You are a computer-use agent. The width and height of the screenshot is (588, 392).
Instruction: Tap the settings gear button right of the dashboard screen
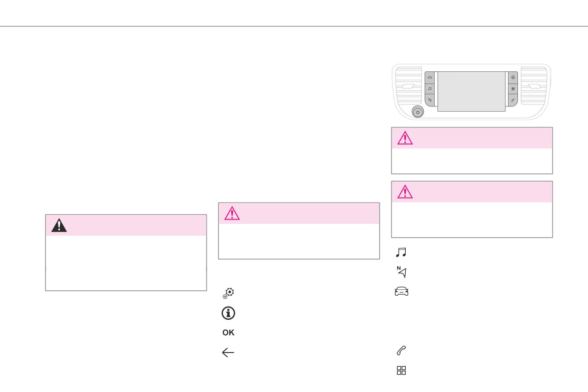513,77
